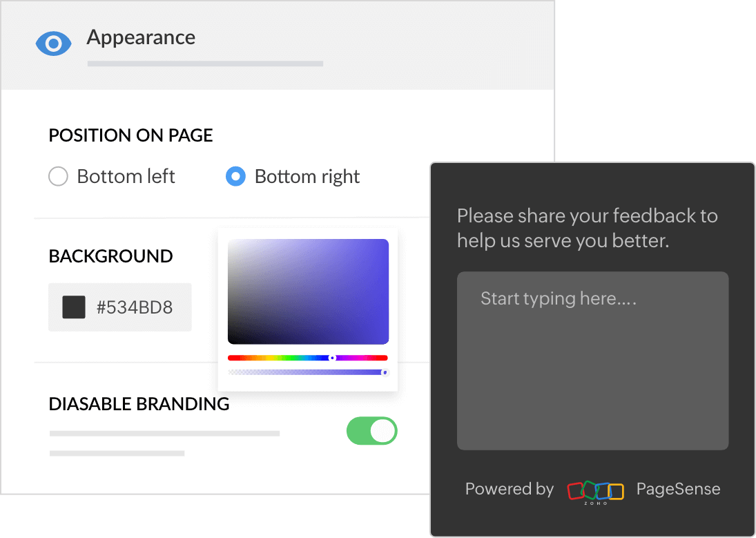The image size is (756, 538).
Task: Click the feedback prompt message text
Action: (x=588, y=228)
